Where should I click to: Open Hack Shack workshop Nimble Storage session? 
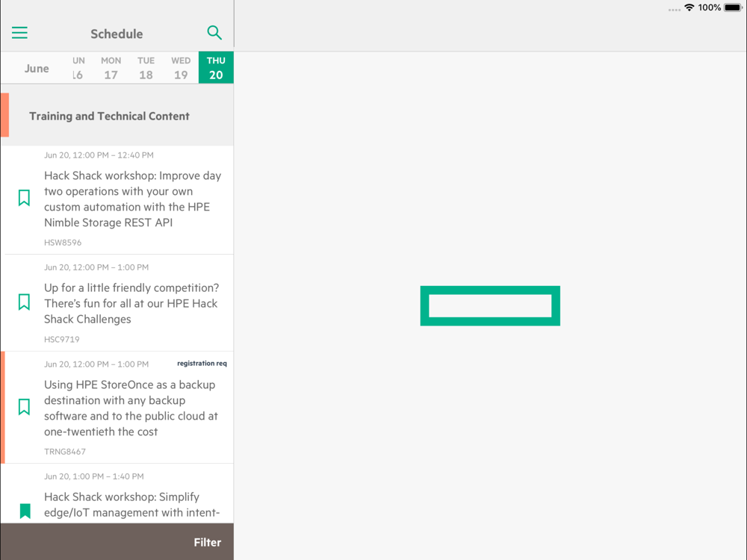[x=117, y=200]
